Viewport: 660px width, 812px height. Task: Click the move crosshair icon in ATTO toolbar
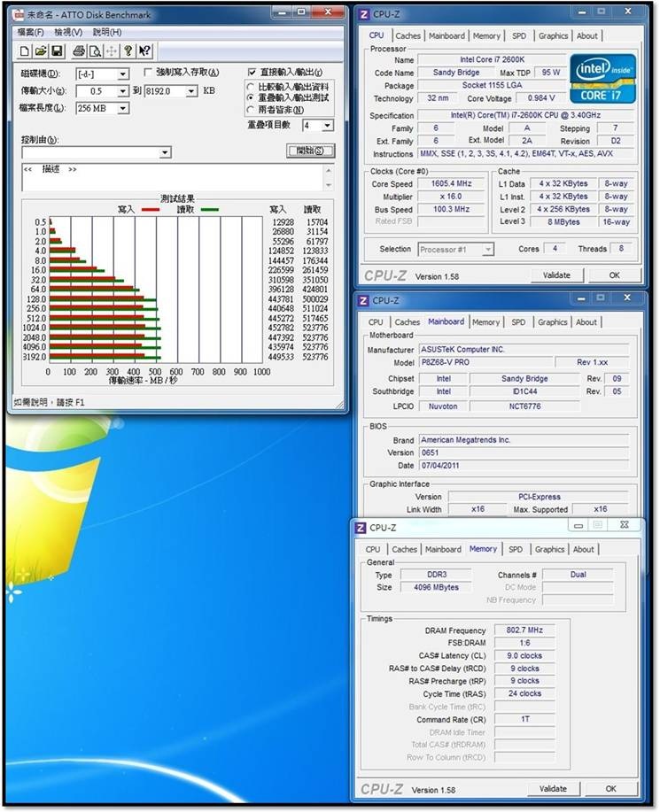112,50
